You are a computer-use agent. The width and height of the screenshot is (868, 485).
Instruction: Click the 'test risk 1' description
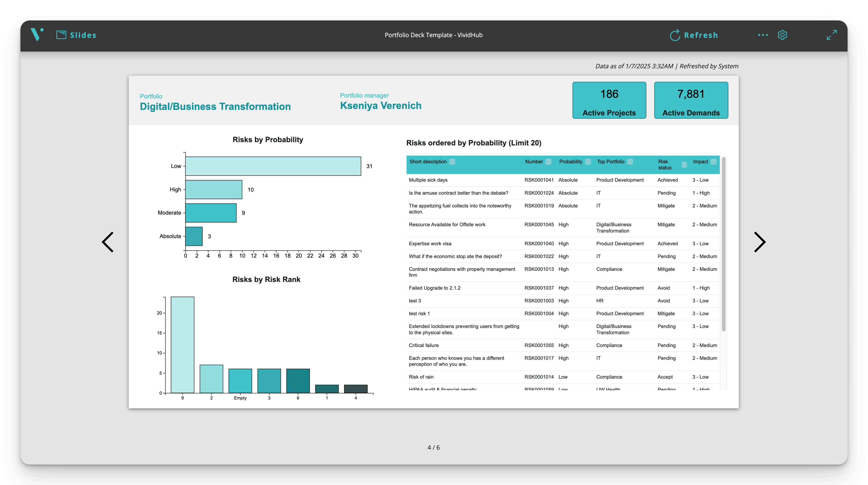(419, 314)
